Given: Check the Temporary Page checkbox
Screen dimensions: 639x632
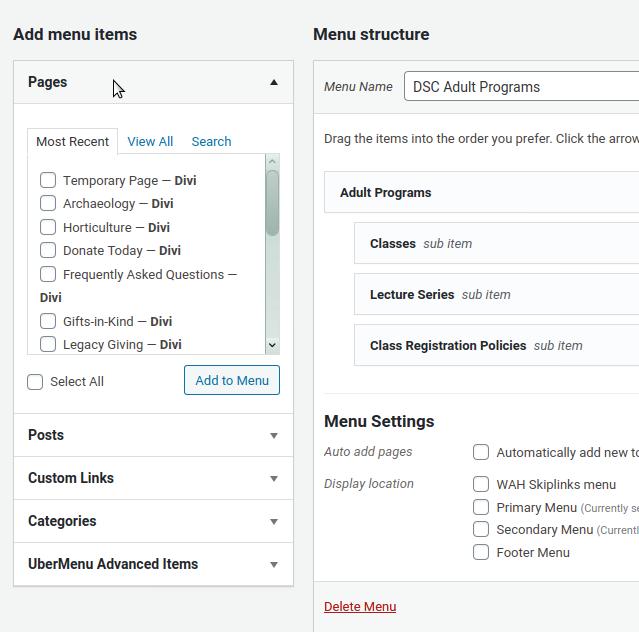Looking at the screenshot, I should (48, 180).
